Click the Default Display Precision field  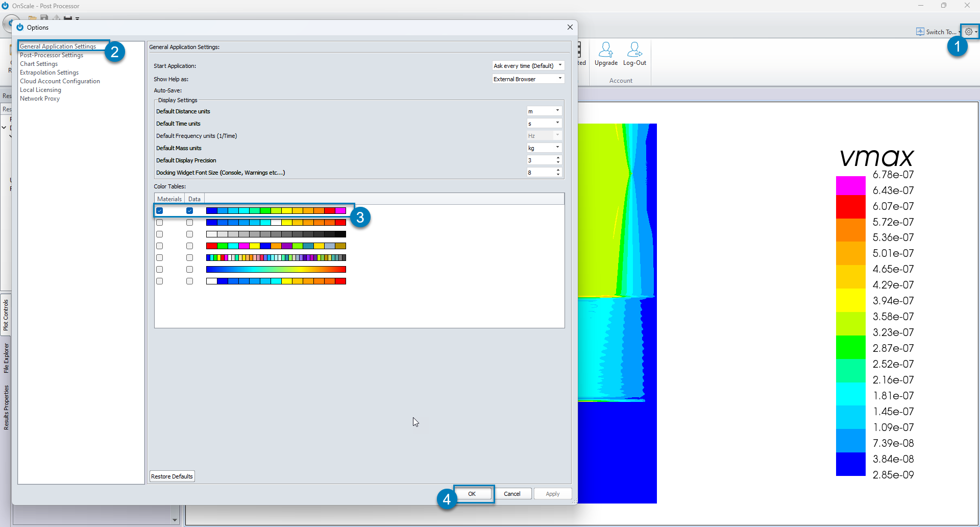point(541,160)
